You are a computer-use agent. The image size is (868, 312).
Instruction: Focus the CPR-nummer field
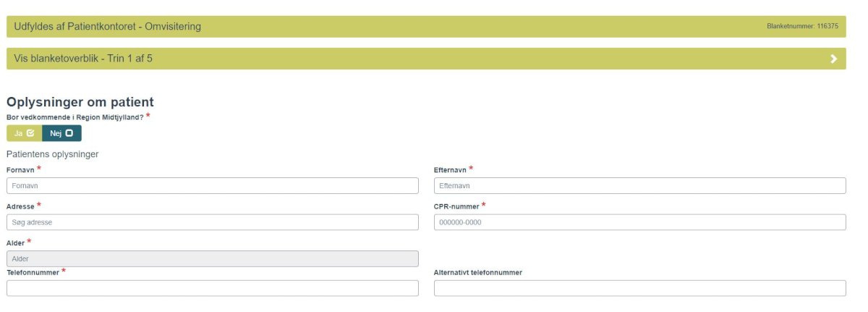coord(639,222)
